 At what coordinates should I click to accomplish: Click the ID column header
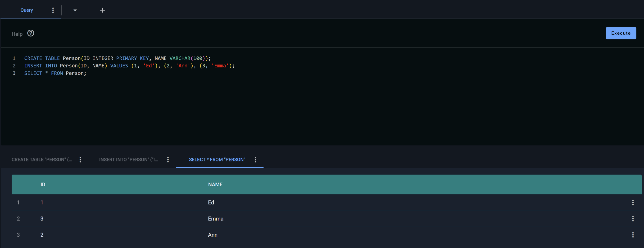tap(43, 184)
